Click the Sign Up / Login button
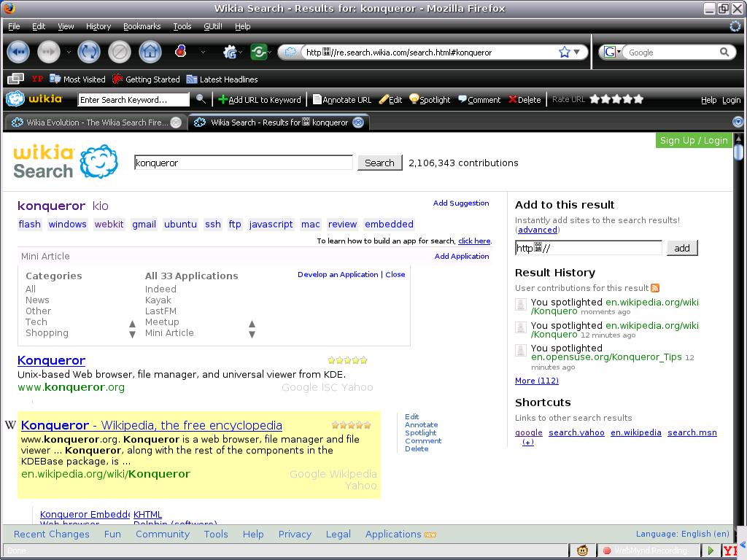Screen dimensions: 747x560 click(694, 141)
